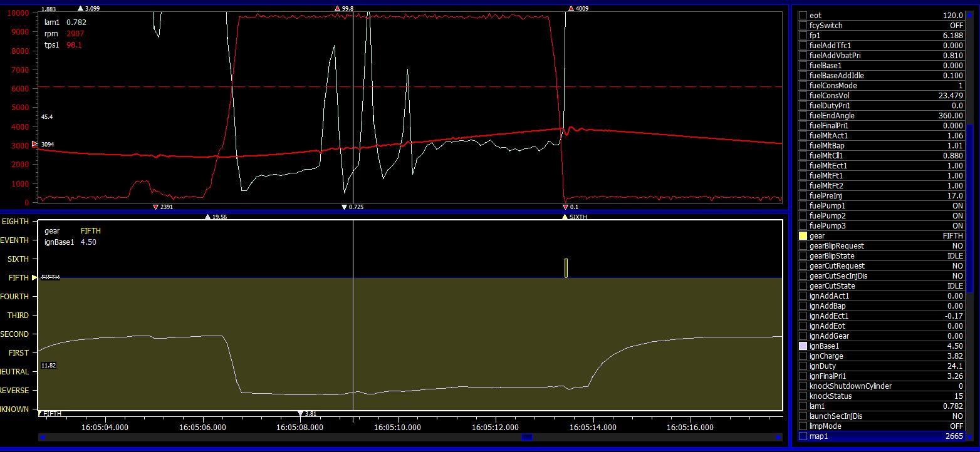Select the lam1 minimum marker labeled 0.725

[x=343, y=207]
